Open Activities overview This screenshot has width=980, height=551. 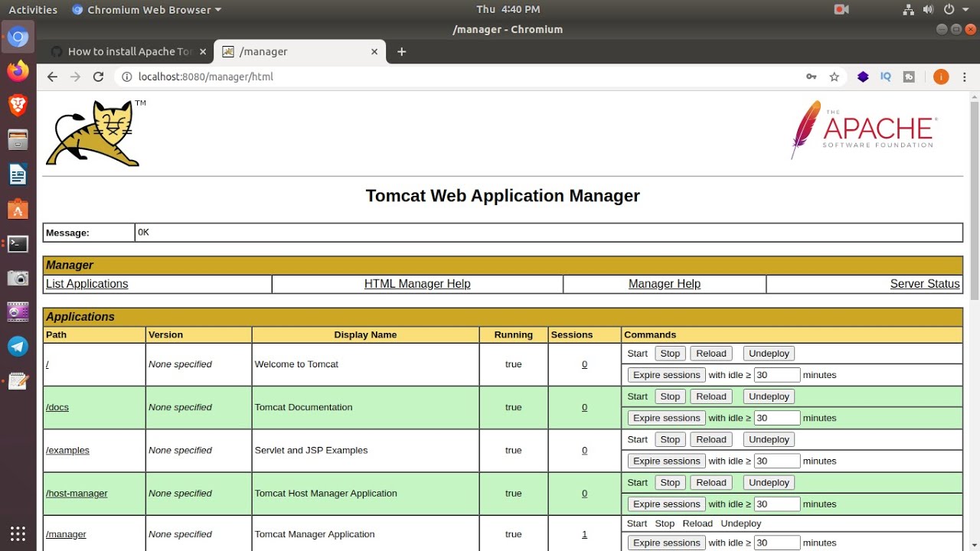[33, 9]
